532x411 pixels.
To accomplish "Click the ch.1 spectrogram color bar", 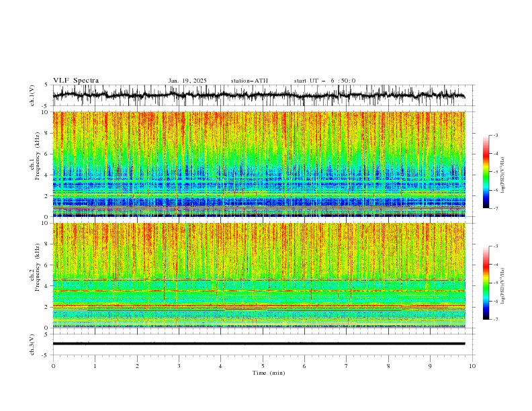I will click(486, 172).
